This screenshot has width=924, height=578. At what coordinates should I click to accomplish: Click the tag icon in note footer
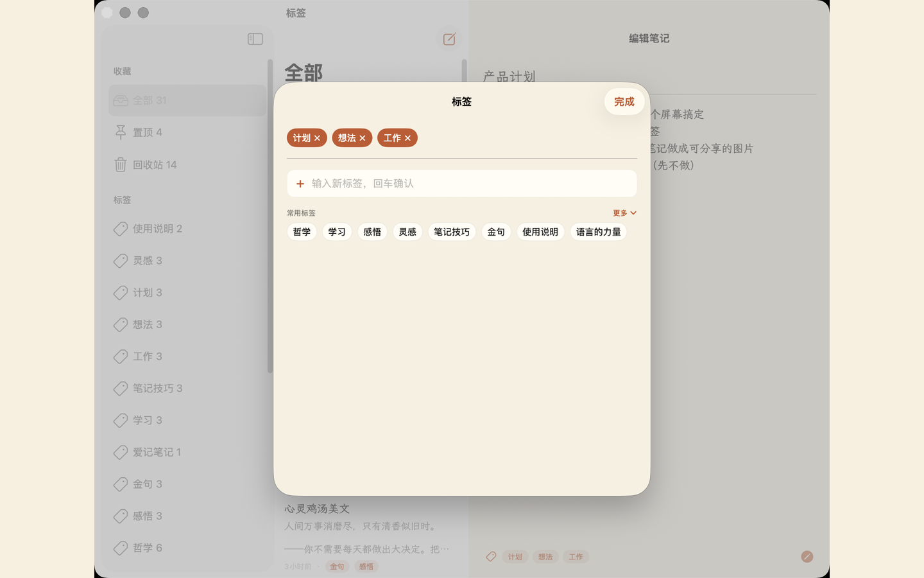click(491, 557)
